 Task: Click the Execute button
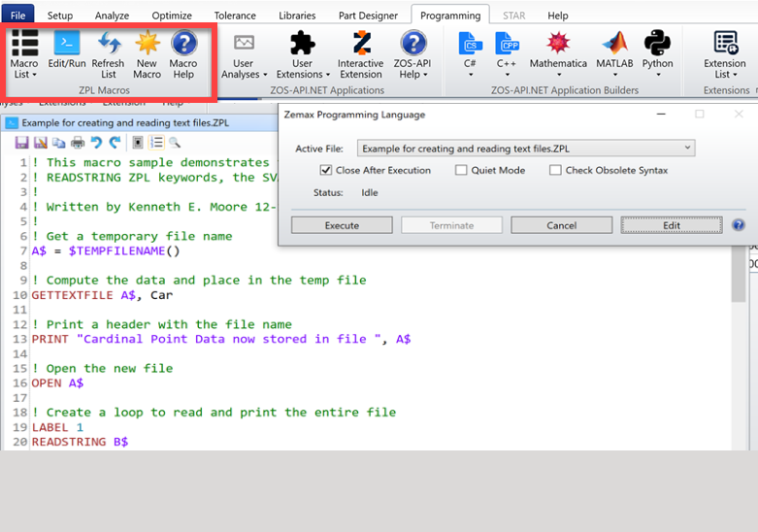coord(342,225)
